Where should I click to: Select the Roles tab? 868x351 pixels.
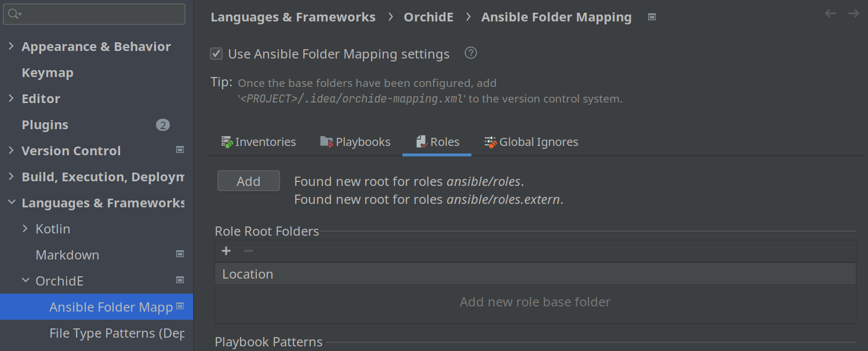tap(437, 142)
